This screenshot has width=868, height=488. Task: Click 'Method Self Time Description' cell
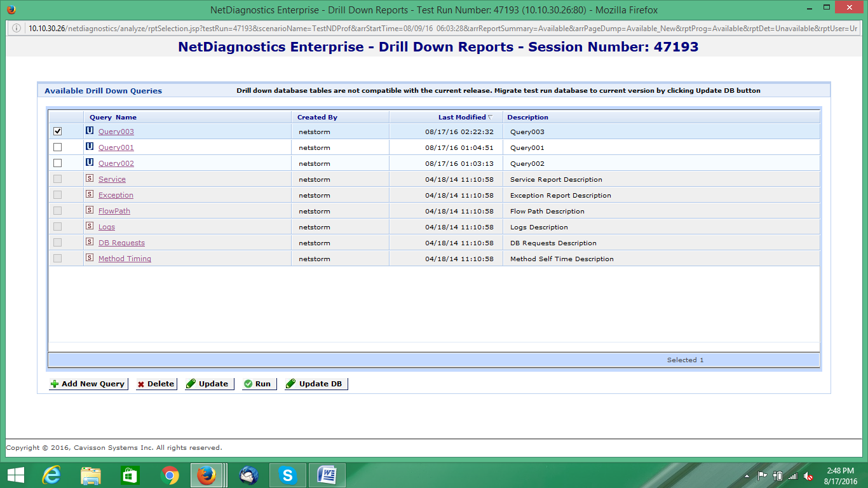(562, 259)
